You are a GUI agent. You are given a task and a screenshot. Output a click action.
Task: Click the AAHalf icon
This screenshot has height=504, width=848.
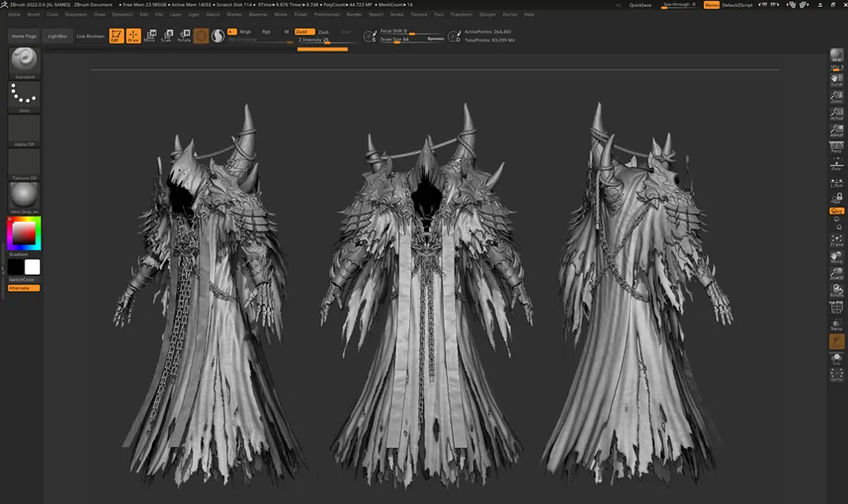(x=836, y=130)
